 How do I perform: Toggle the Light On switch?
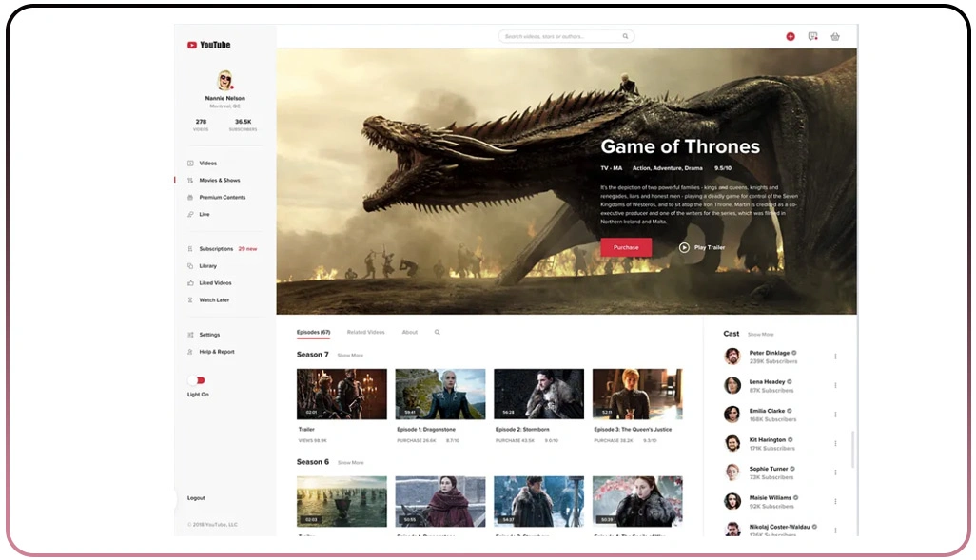[196, 380]
